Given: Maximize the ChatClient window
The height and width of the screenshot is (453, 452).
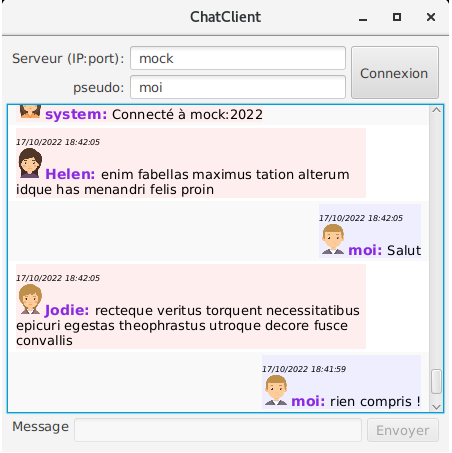Looking at the screenshot, I should tap(397, 17).
